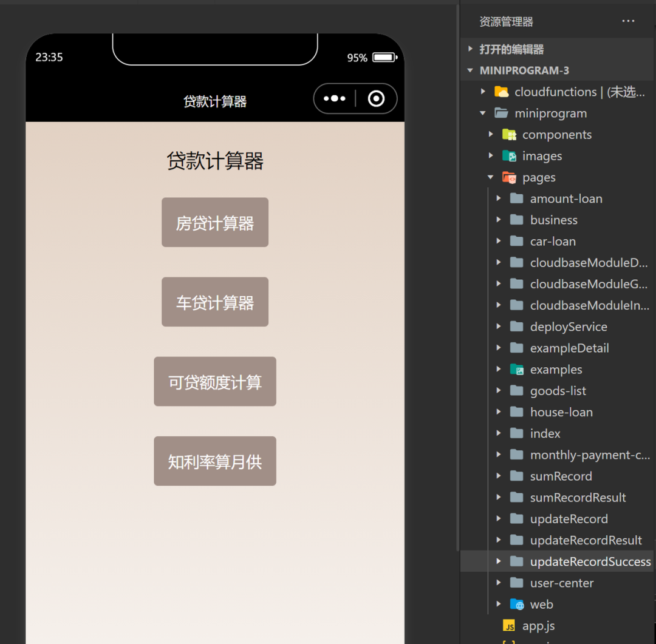This screenshot has width=656, height=644.
Task: Click the exampleDetail folder icon
Action: click(517, 348)
